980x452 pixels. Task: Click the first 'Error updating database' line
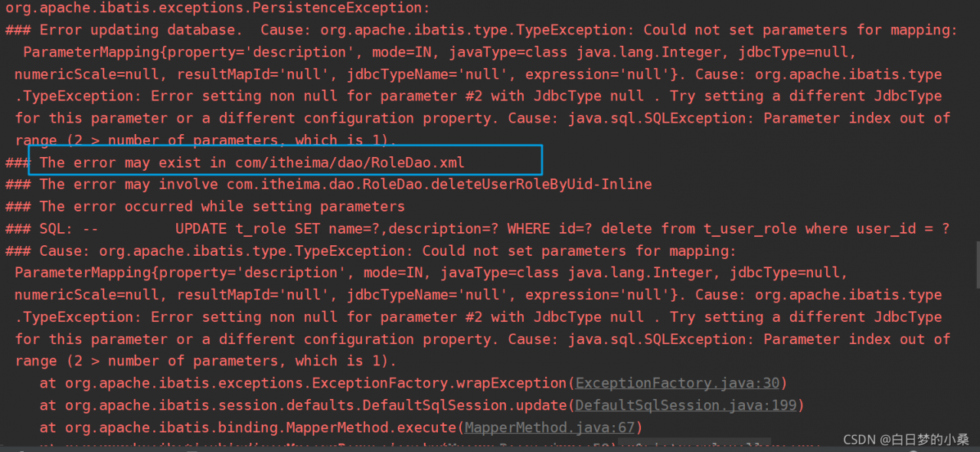coord(145,30)
